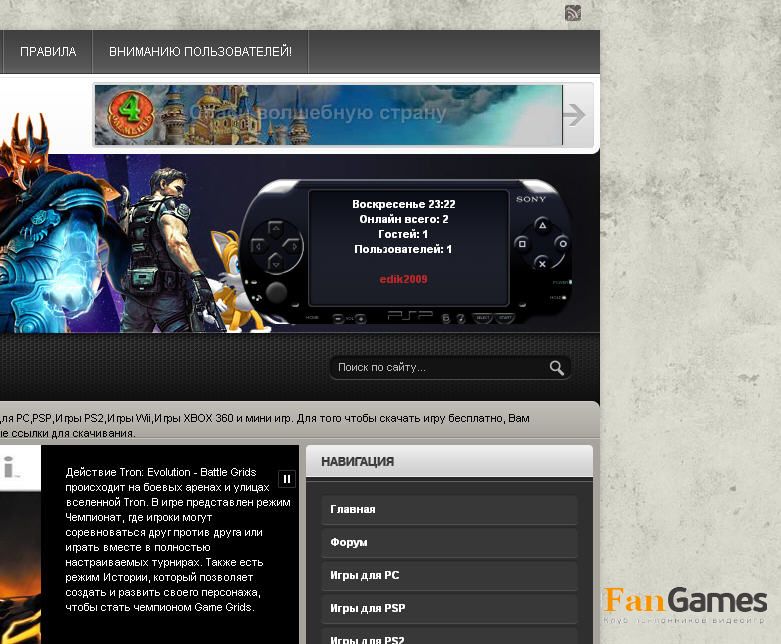Pause the Tron Evolution slideshow
This screenshot has width=781, height=644.
(x=287, y=479)
